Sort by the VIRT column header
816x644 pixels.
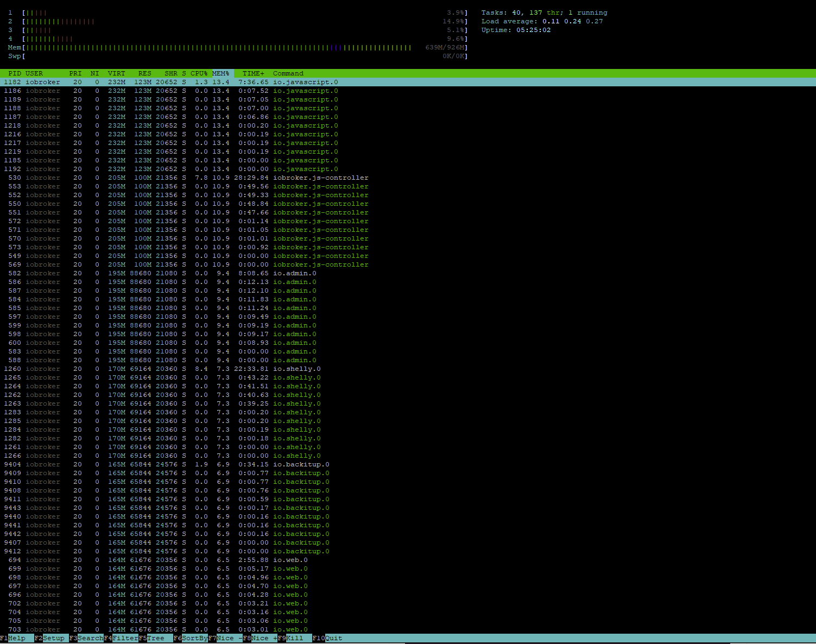(x=117, y=73)
